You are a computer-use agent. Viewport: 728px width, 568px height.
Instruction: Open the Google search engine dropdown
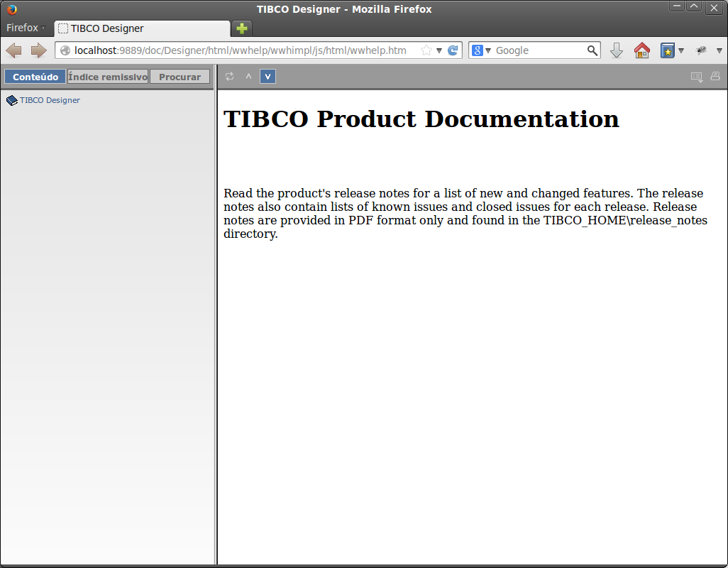[482, 50]
